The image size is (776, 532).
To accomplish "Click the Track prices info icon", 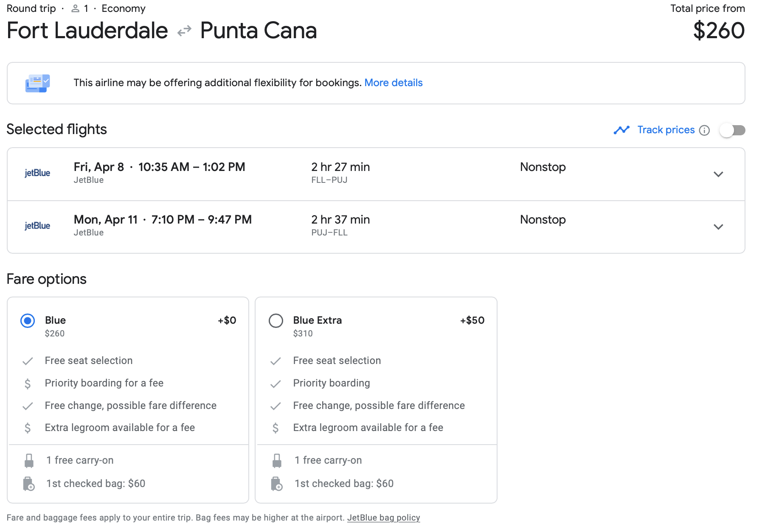I will pos(704,130).
